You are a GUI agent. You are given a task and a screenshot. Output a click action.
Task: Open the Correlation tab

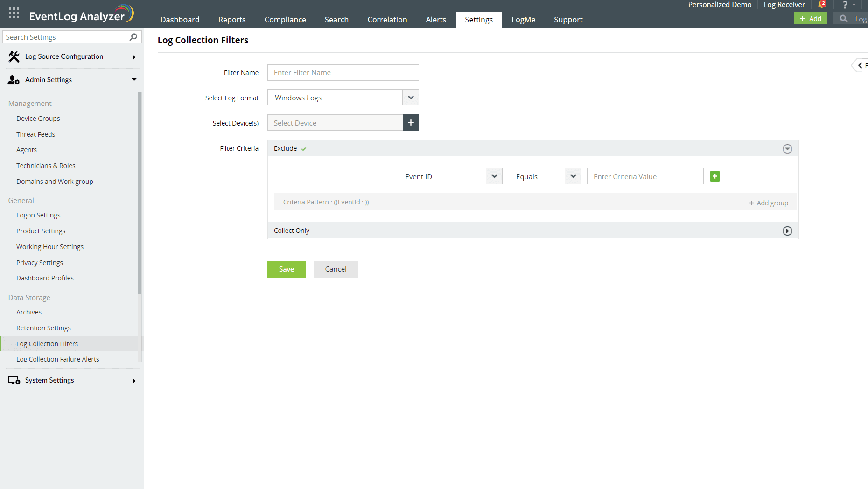point(387,20)
